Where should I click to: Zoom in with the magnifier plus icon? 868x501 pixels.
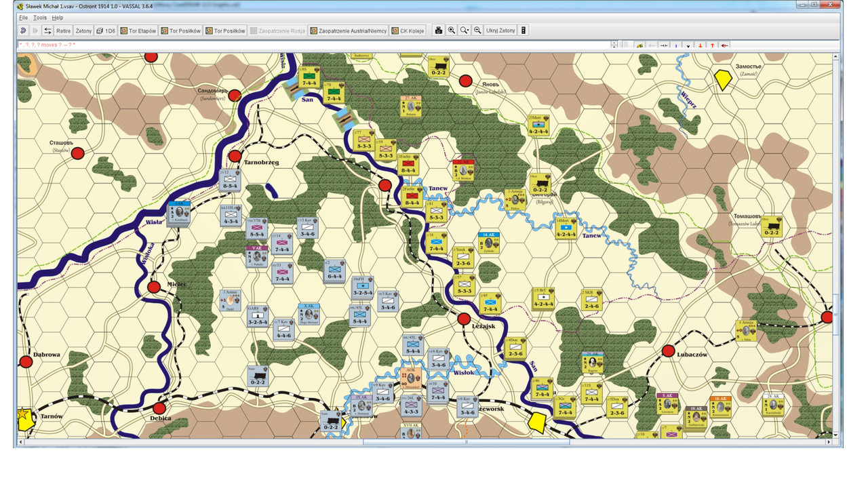click(452, 31)
